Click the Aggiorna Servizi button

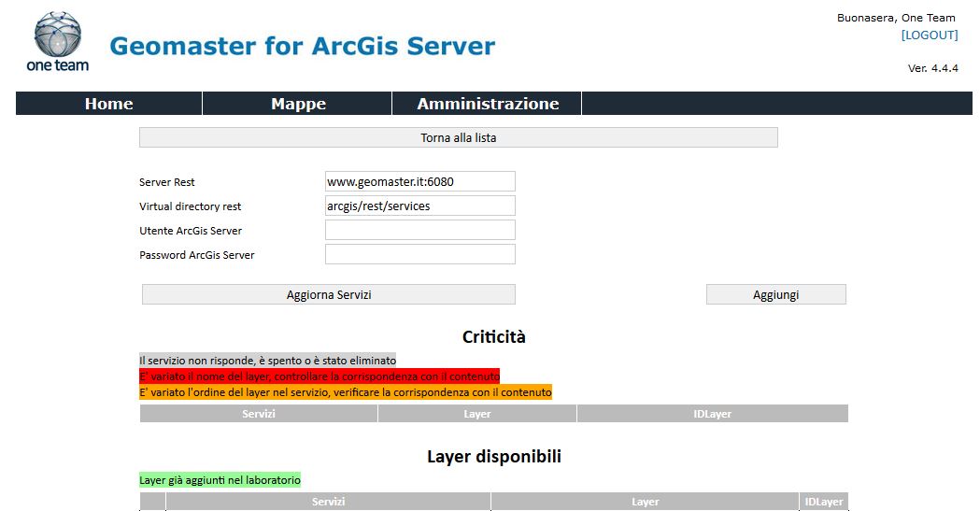point(329,294)
